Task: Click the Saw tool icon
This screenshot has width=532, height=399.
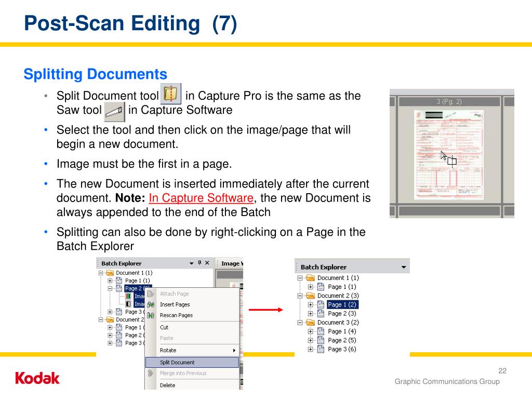Action: pyautogui.click(x=114, y=112)
